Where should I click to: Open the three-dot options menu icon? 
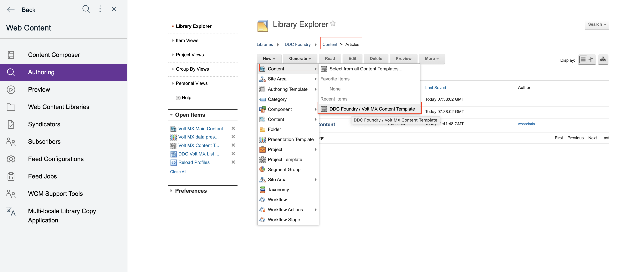pos(100,9)
